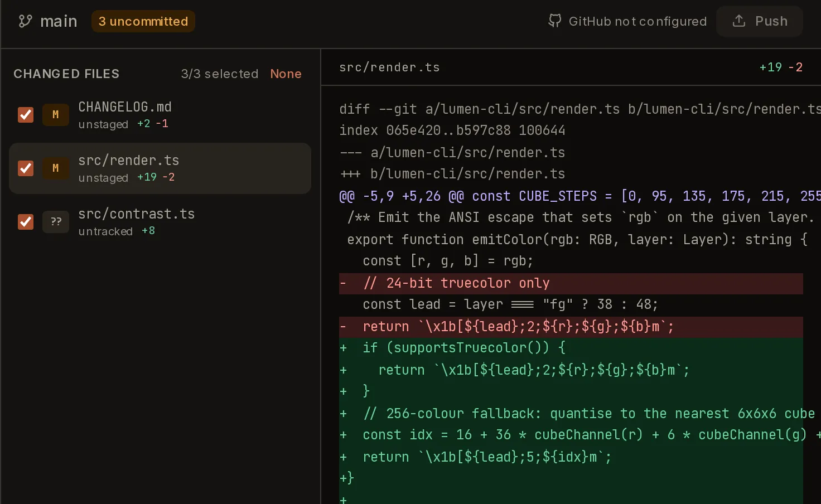Click the index 065e420..b597c88 line
This screenshot has height=504, width=821.
tap(452, 130)
